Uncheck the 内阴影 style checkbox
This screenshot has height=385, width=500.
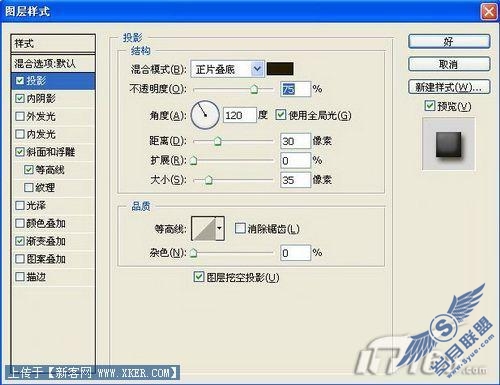point(20,98)
